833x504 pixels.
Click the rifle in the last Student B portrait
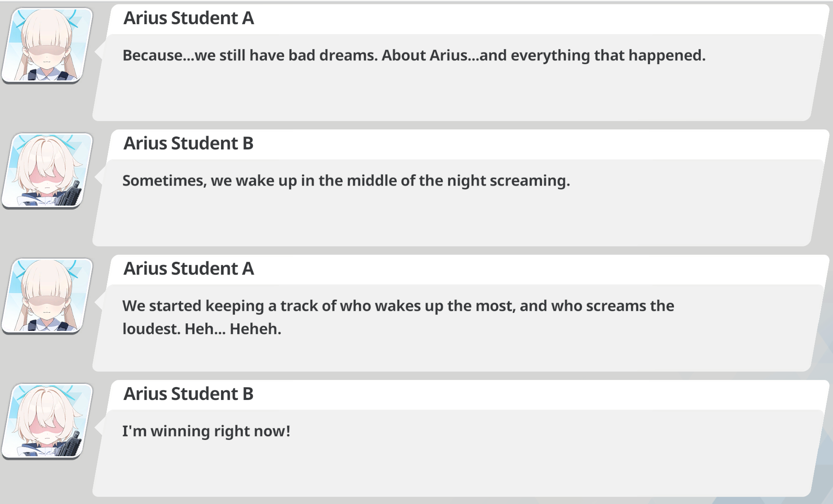point(73,446)
